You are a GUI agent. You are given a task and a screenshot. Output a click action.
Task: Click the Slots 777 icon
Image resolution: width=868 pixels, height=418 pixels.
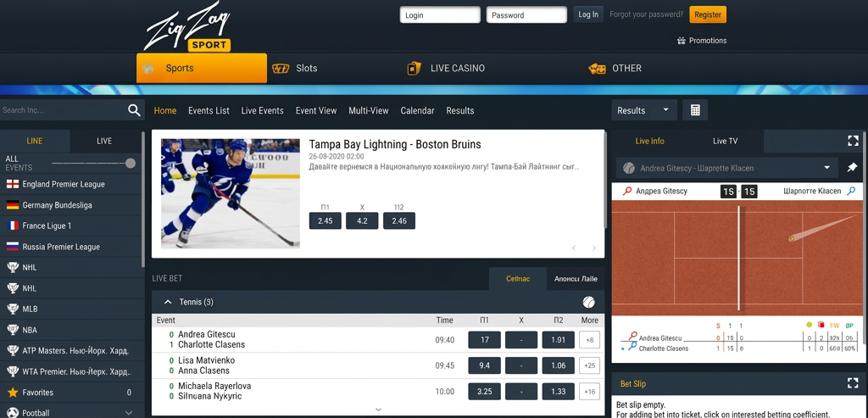(281, 69)
